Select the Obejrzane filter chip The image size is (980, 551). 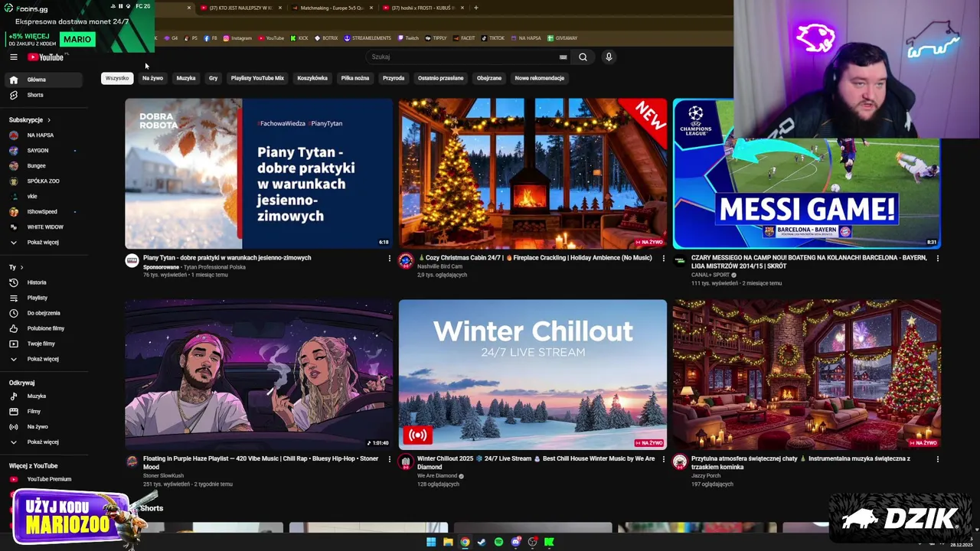point(489,78)
